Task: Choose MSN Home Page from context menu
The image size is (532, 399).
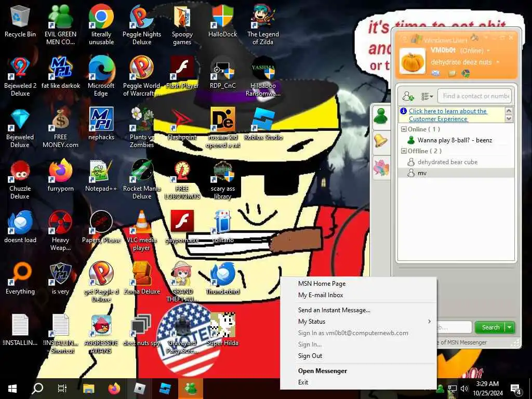Action: [322, 284]
